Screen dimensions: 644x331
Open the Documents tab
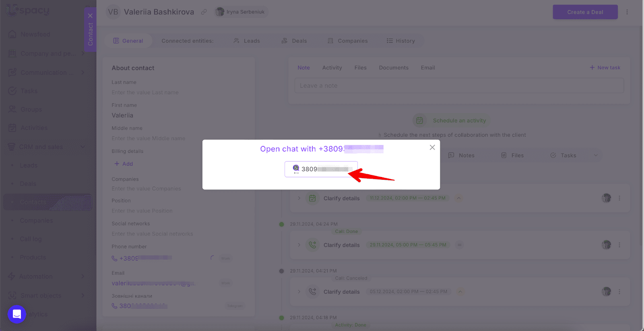pos(393,68)
